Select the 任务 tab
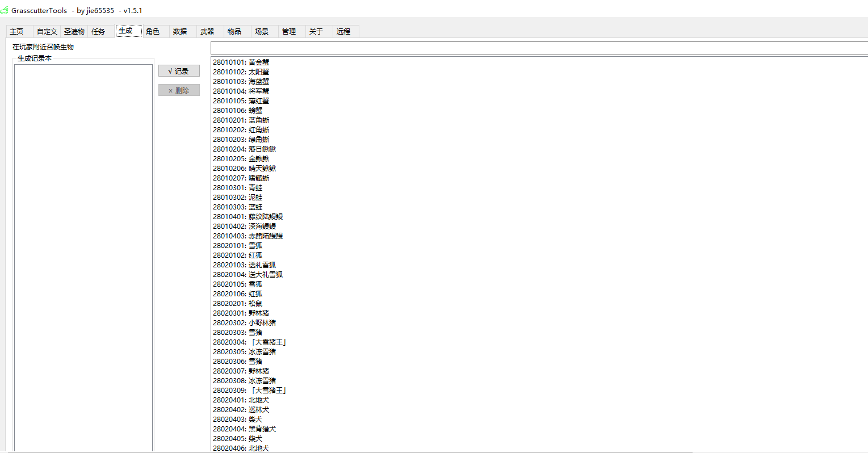The height and width of the screenshot is (453, 868). click(99, 32)
